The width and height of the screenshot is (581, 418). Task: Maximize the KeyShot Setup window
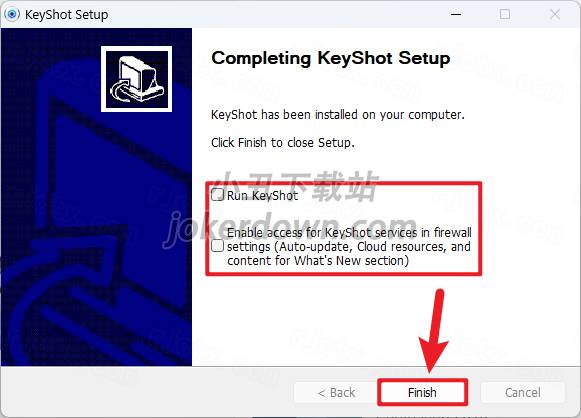tap(505, 14)
